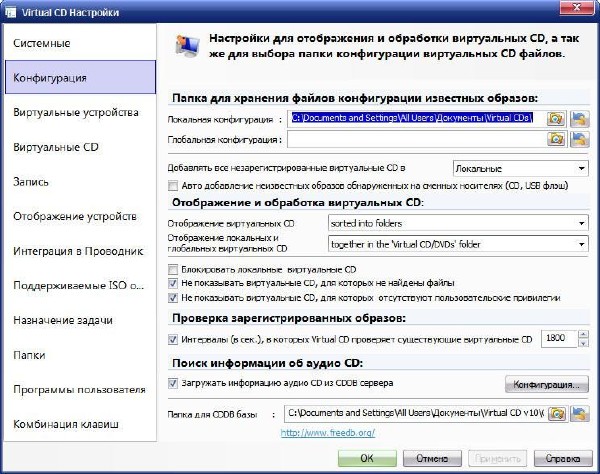This screenshot has width=600, height=474.
Task: Toggle Блокировать локальные виртуальные CD checkbox
Action: [x=174, y=270]
